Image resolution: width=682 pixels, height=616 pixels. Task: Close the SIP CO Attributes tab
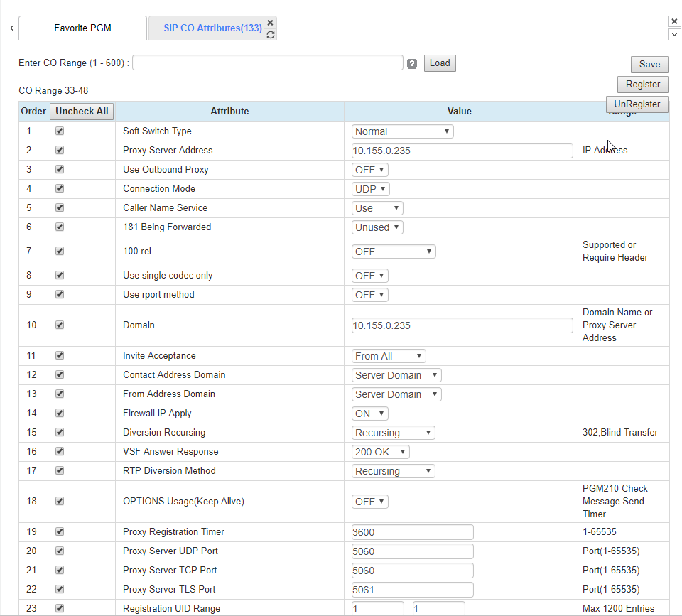pyautogui.click(x=270, y=23)
